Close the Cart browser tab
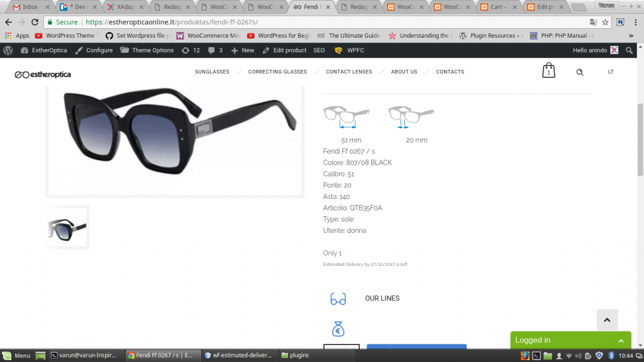This screenshot has height=362, width=644. pyautogui.click(x=514, y=7)
